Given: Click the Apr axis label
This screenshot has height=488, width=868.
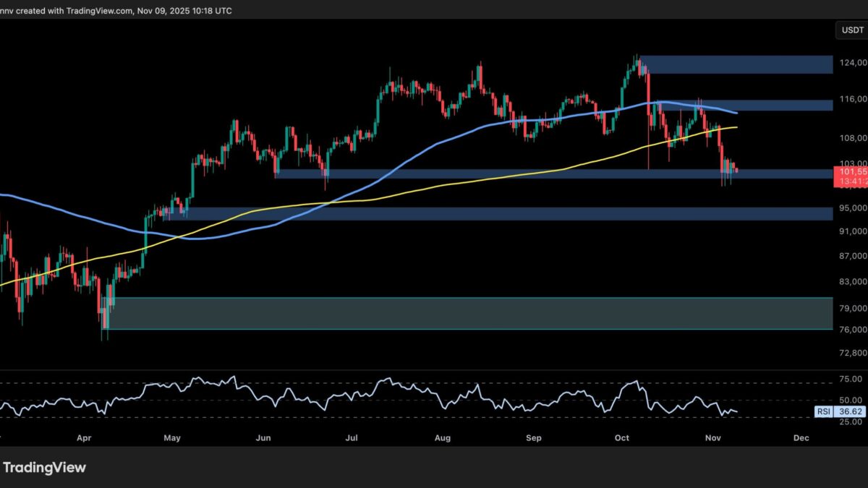Looking at the screenshot, I should [x=83, y=438].
